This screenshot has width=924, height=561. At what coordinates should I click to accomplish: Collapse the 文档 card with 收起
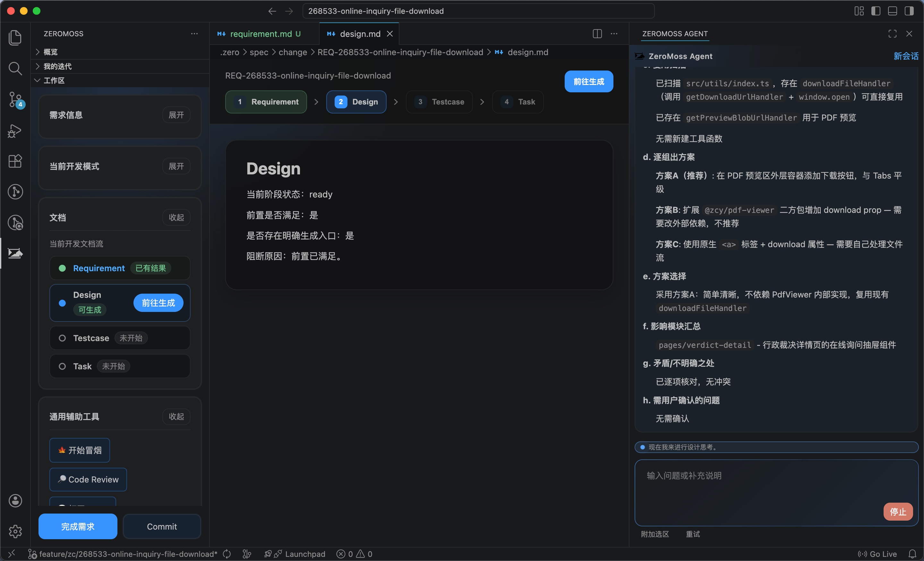click(x=176, y=217)
